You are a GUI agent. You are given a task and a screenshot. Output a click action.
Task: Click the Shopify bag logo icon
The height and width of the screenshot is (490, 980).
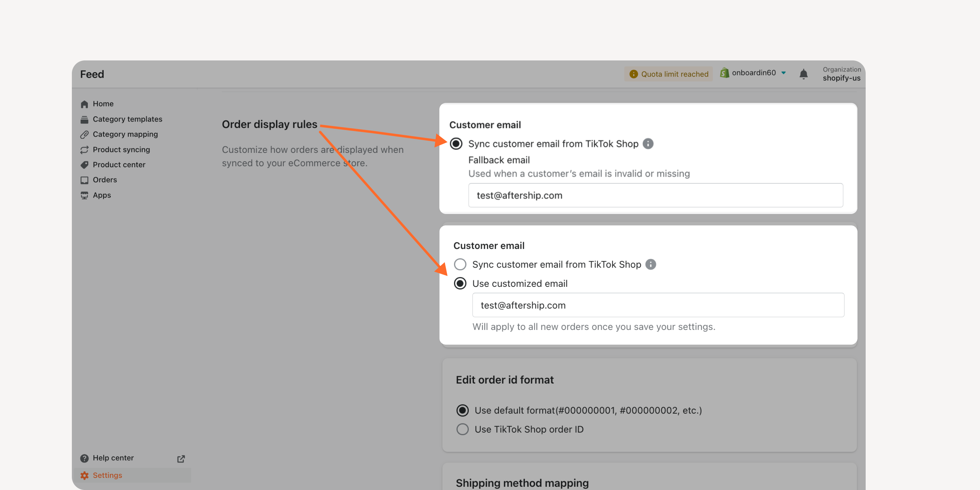click(724, 73)
